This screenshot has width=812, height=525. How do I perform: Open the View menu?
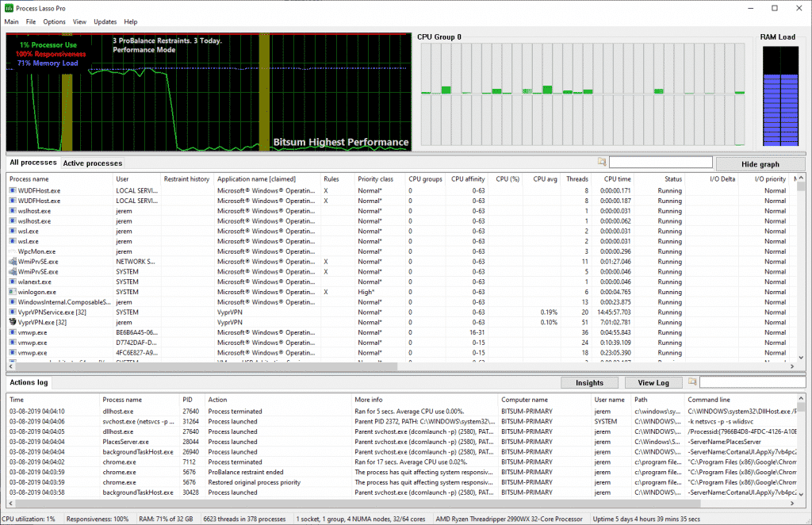80,21
